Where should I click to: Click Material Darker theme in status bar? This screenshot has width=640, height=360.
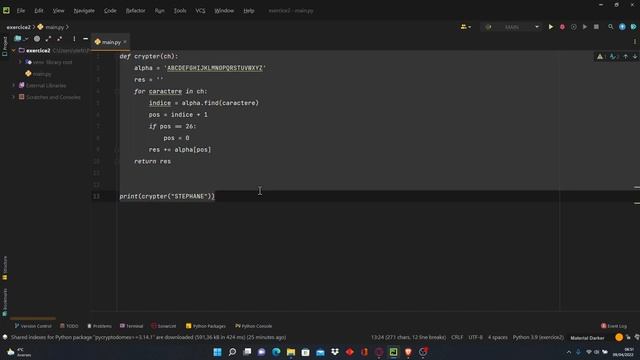[x=587, y=338]
